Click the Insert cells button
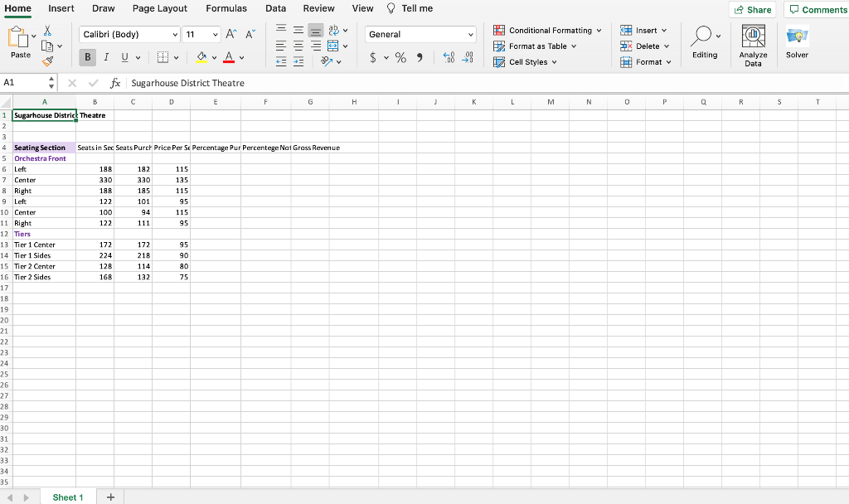This screenshot has width=849, height=504. click(643, 31)
